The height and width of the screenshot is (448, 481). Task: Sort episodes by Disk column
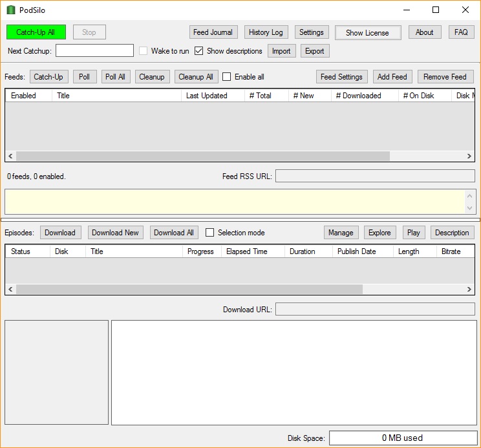click(68, 251)
